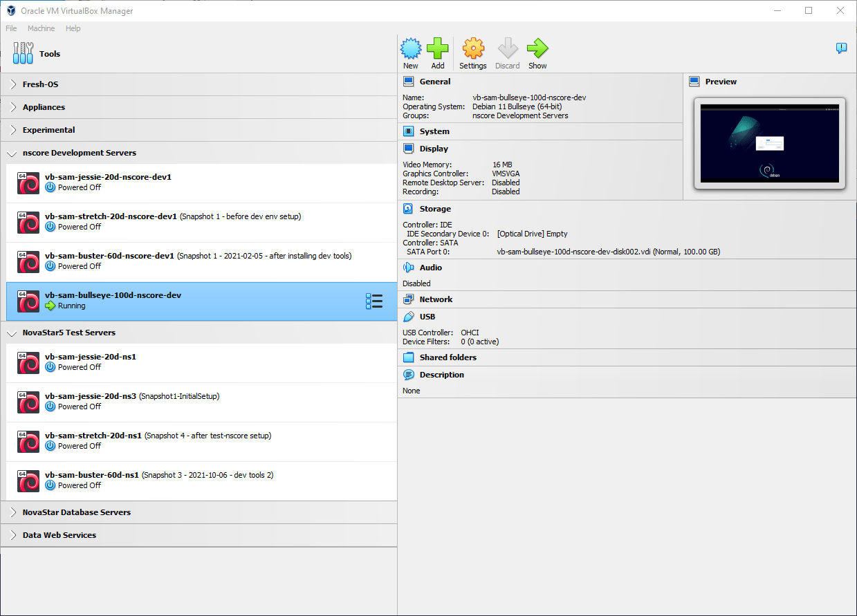
Task: Open the Help menu
Action: [x=73, y=28]
